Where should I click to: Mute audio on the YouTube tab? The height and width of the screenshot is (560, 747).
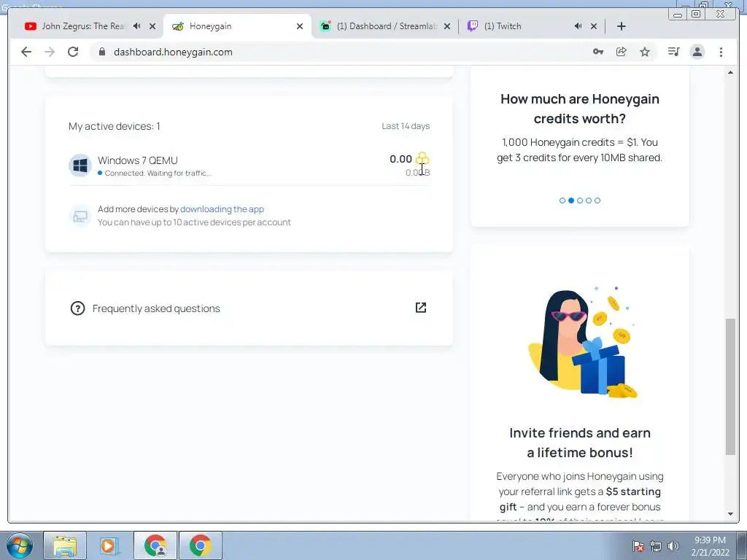coord(136,26)
